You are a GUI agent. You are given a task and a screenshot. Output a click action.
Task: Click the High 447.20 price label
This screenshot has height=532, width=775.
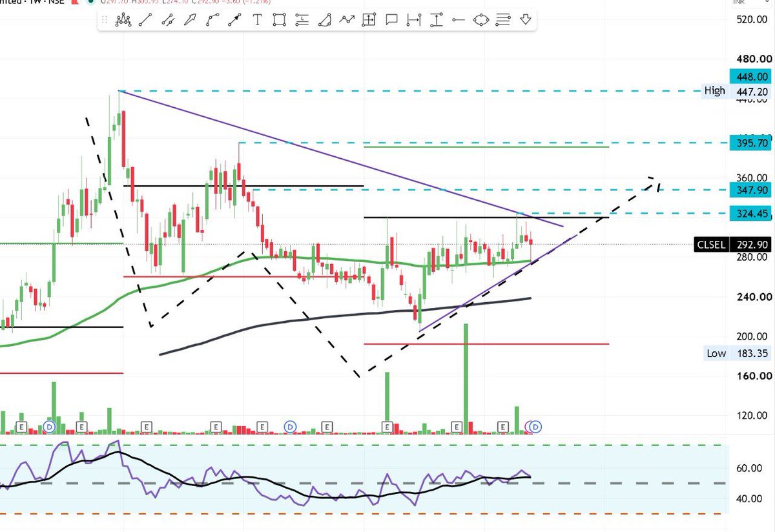[x=736, y=91]
